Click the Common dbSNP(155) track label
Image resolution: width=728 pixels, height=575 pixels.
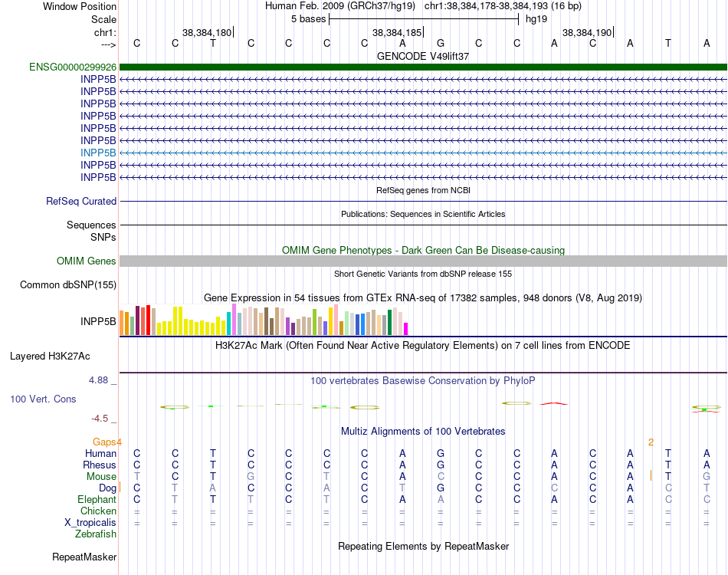pos(67,284)
